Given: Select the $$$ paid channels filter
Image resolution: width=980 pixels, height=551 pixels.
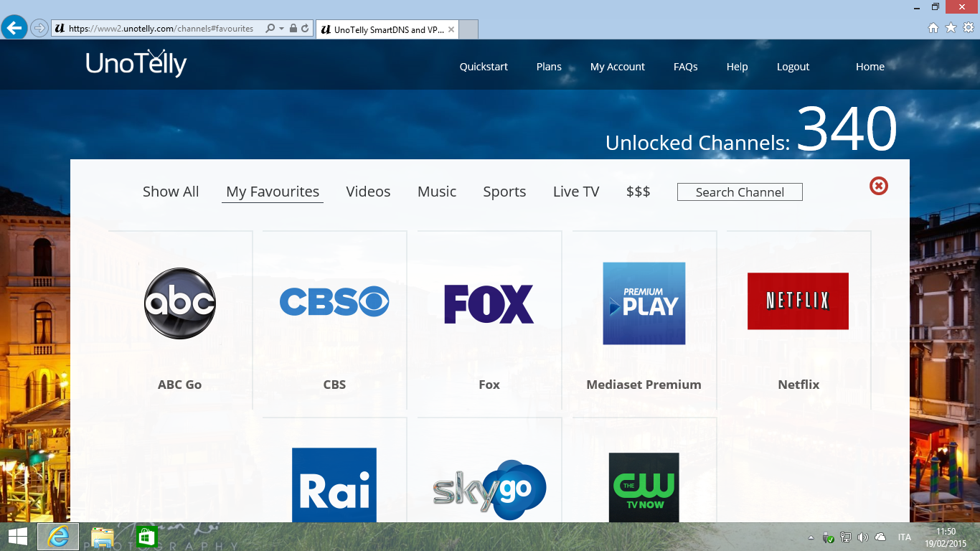Looking at the screenshot, I should (x=639, y=192).
